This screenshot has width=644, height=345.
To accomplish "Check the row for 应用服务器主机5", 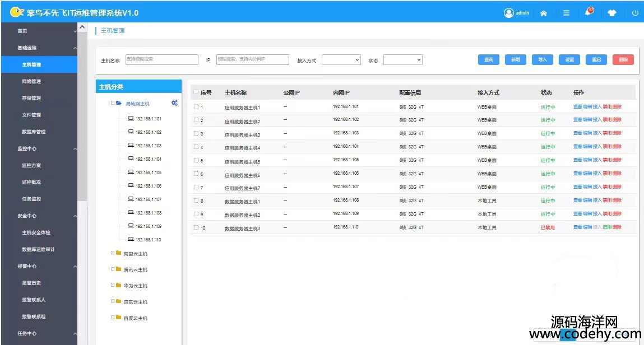I will coord(196,160).
